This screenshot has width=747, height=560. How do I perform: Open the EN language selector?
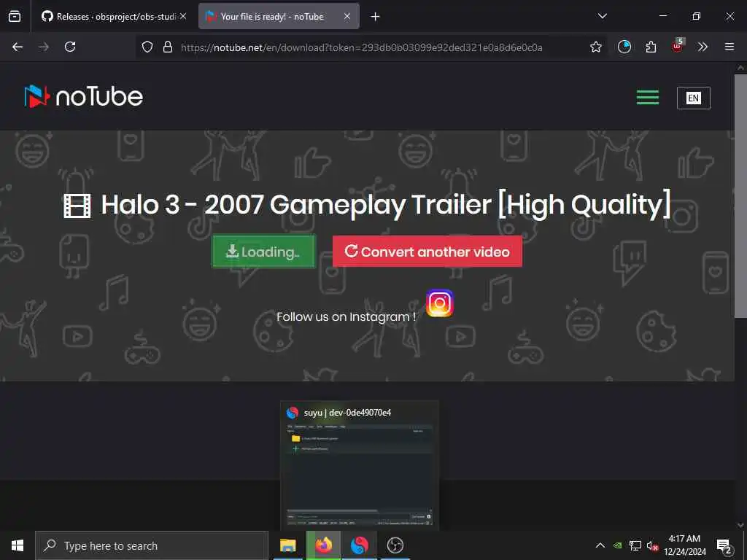[694, 98]
